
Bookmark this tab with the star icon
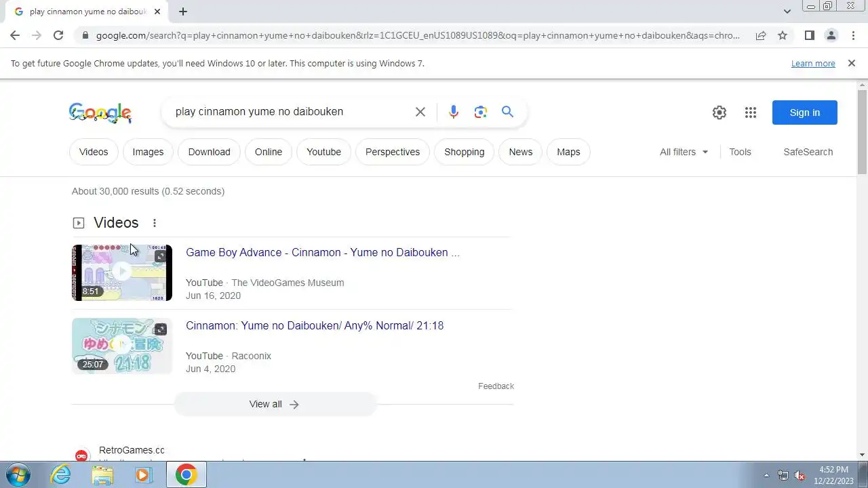pyautogui.click(x=783, y=35)
